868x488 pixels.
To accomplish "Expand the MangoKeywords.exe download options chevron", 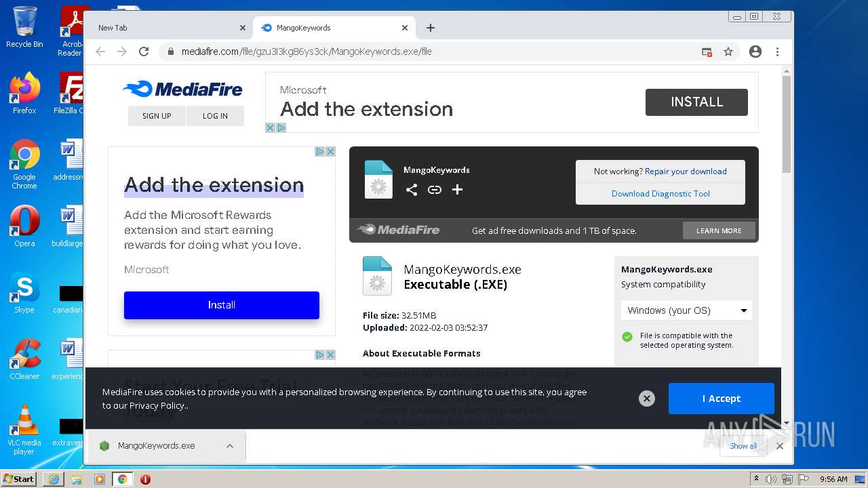I will pyautogui.click(x=230, y=446).
